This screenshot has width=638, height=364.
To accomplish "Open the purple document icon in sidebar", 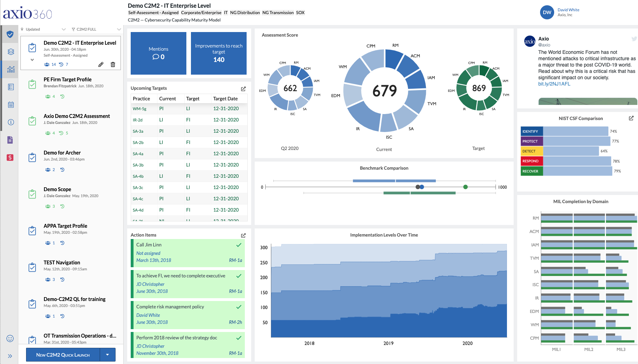I will 10,140.
